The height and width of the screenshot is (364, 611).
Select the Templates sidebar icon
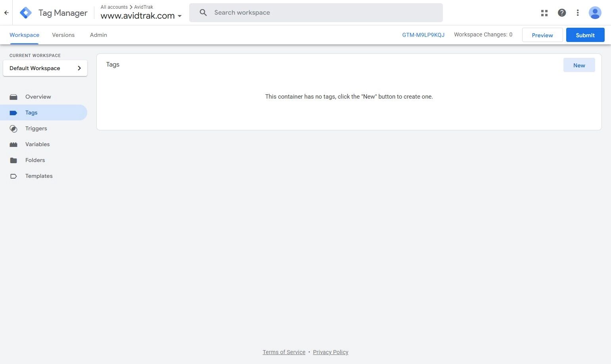[x=13, y=176]
